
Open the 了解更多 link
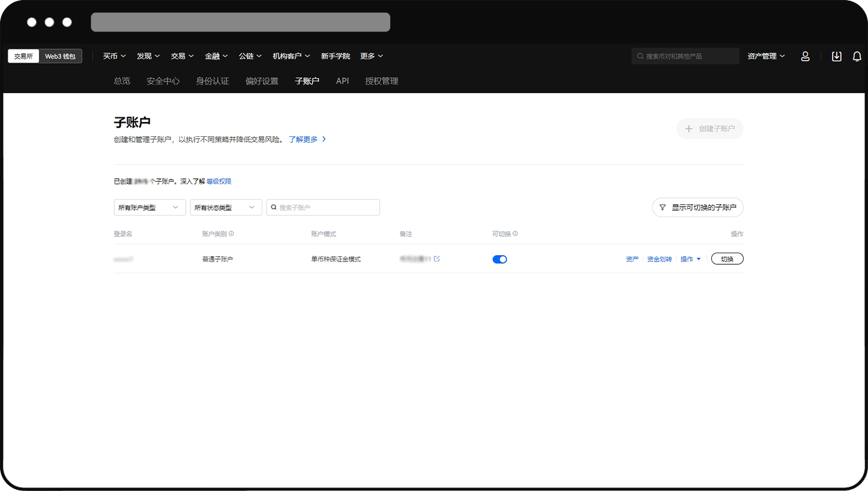pos(303,139)
